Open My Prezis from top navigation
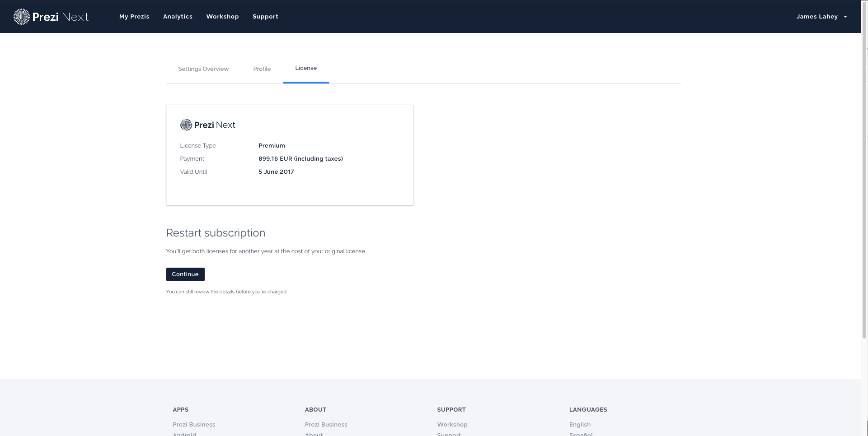 tap(134, 17)
